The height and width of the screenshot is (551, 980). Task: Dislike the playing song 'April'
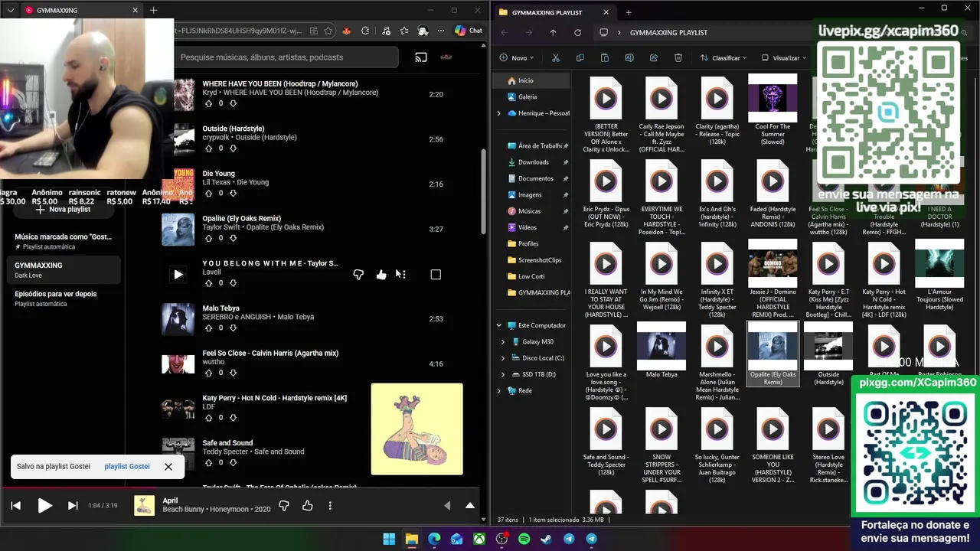coord(284,506)
